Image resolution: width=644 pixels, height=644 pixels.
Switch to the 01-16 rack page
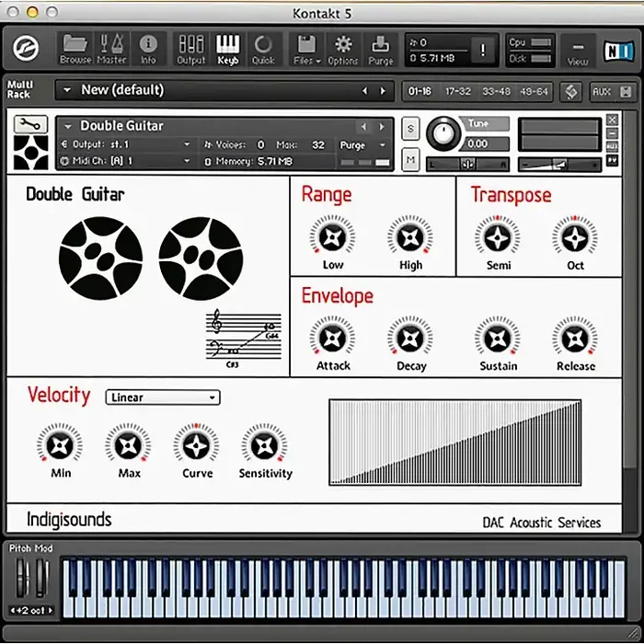(x=420, y=91)
